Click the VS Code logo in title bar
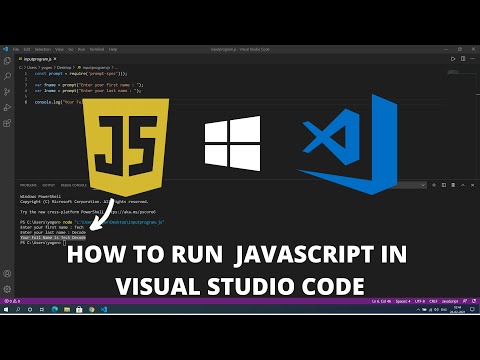 pyautogui.click(x=5, y=49)
